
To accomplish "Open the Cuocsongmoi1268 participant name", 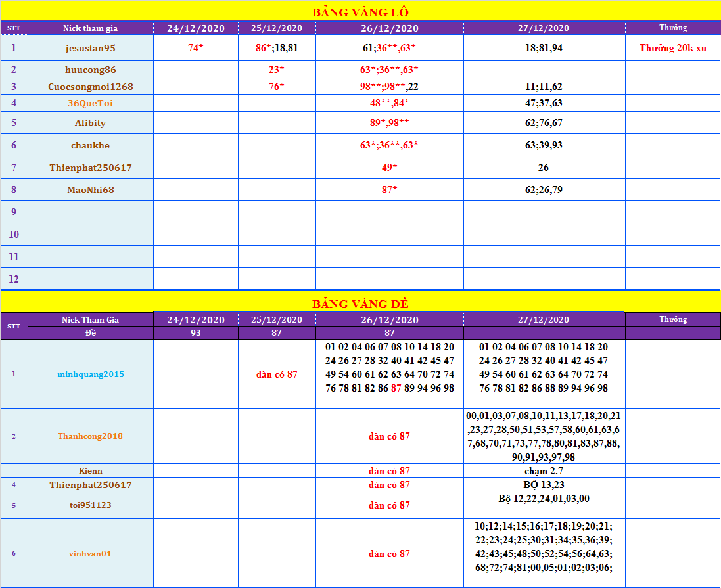I will pyautogui.click(x=91, y=87).
